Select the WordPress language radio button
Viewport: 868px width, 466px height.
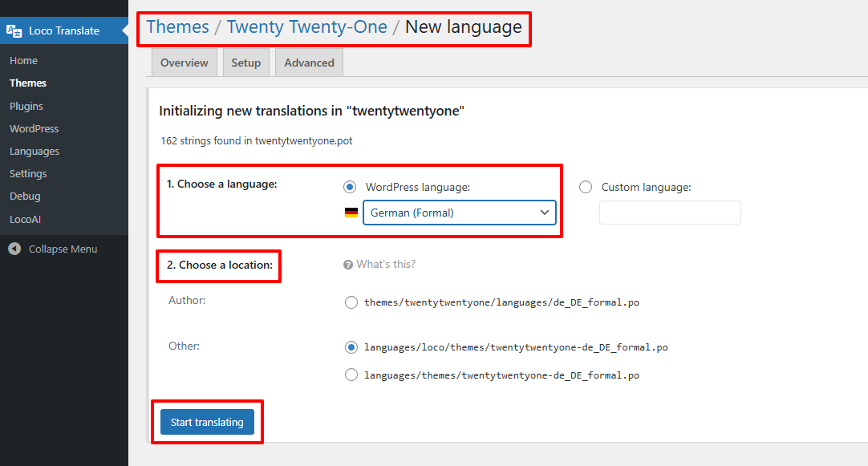click(350, 187)
